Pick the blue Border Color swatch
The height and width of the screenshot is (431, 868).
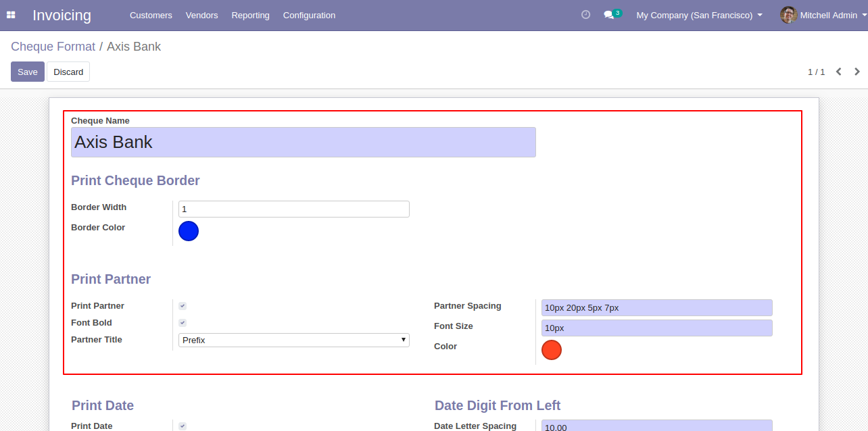coord(189,231)
